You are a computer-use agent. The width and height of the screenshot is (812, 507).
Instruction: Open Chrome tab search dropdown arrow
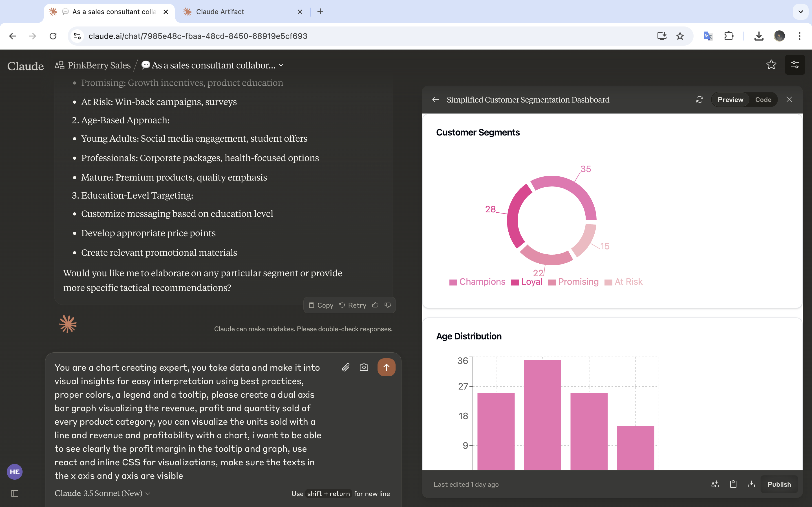click(800, 12)
